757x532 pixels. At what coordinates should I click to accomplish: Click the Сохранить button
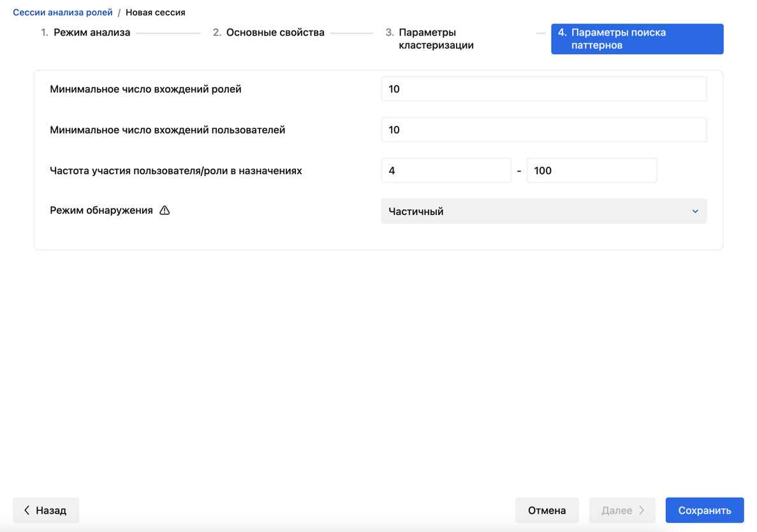coord(704,510)
